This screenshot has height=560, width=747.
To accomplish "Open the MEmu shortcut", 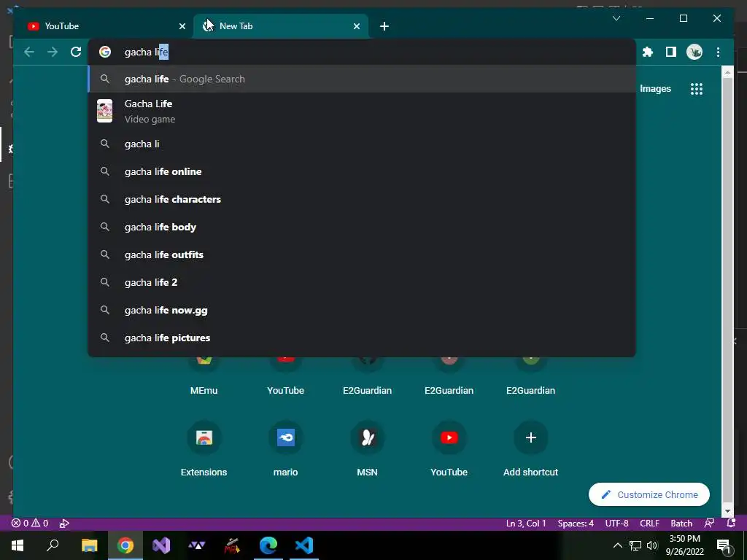I will point(204,376).
